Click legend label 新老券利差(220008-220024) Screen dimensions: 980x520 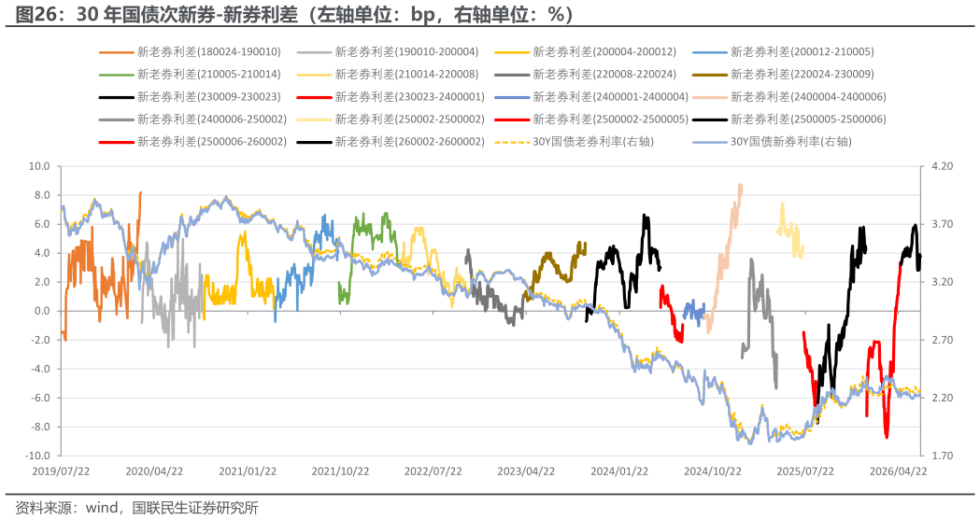pyautogui.click(x=604, y=75)
